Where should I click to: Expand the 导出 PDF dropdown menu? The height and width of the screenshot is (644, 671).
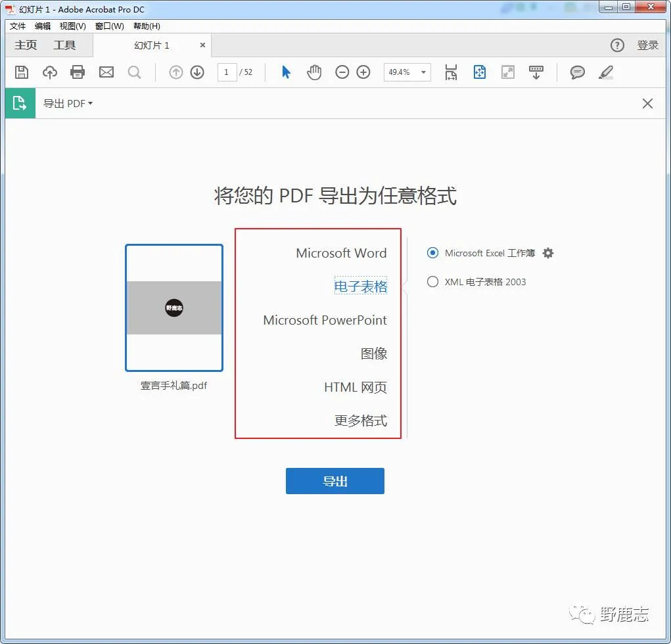click(x=68, y=104)
